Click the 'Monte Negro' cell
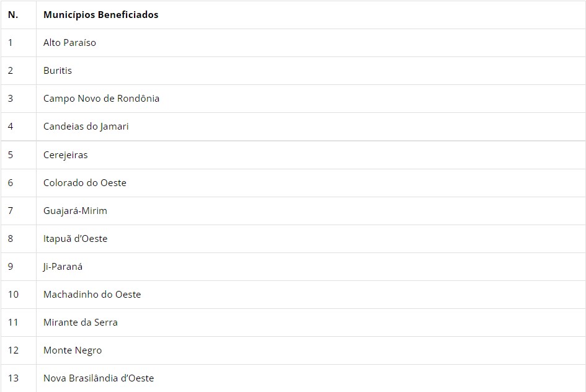This screenshot has height=392, width=586. [72, 350]
